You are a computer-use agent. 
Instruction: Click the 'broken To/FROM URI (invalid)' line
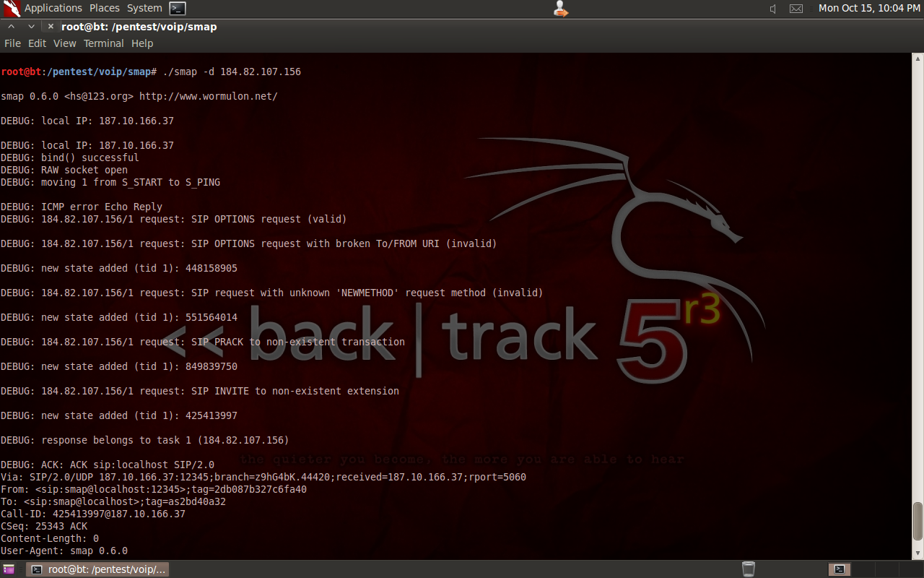249,243
